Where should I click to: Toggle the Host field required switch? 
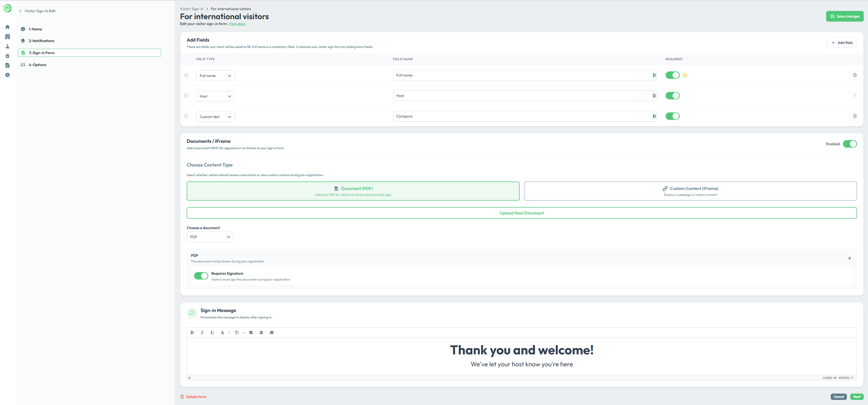pos(672,96)
